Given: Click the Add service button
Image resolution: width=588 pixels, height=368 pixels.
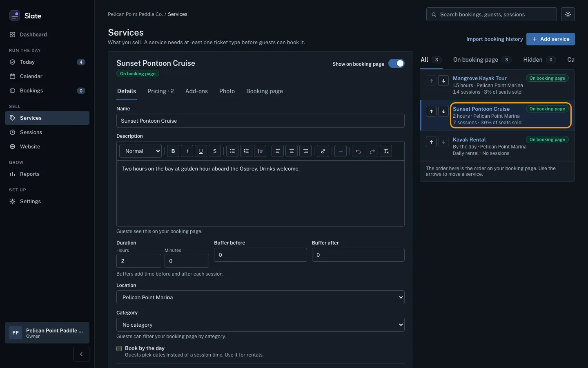Looking at the screenshot, I should point(550,39).
